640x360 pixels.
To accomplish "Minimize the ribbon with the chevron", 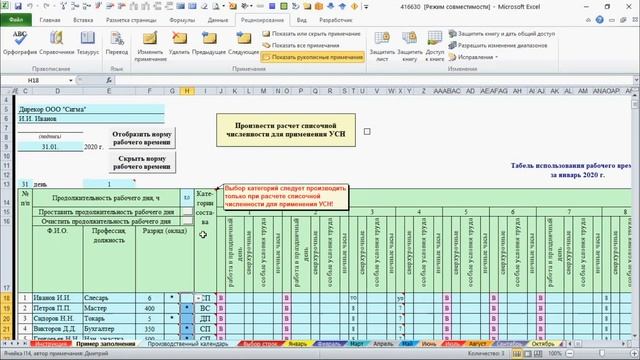I will [588, 20].
